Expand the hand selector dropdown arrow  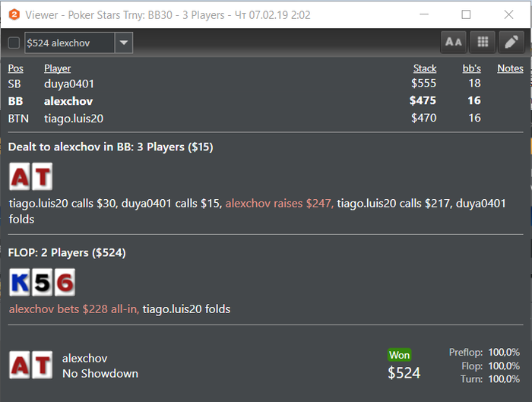(124, 43)
